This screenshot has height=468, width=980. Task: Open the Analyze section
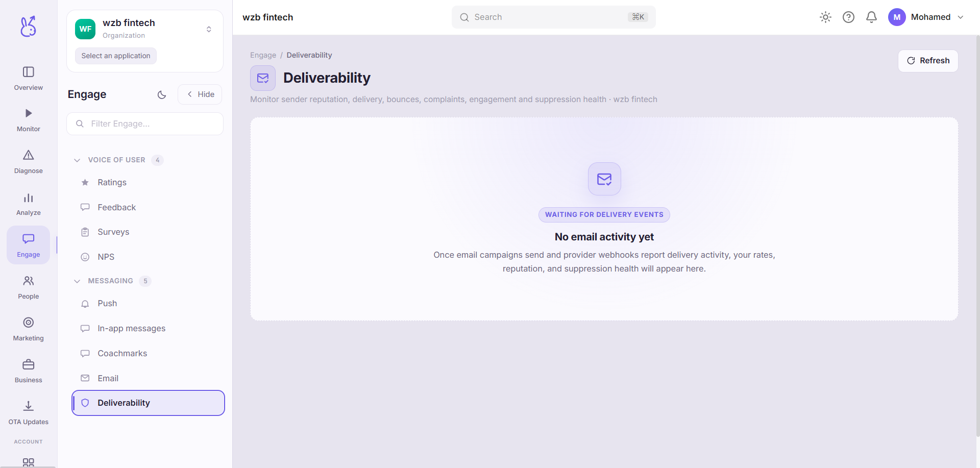pyautogui.click(x=29, y=204)
